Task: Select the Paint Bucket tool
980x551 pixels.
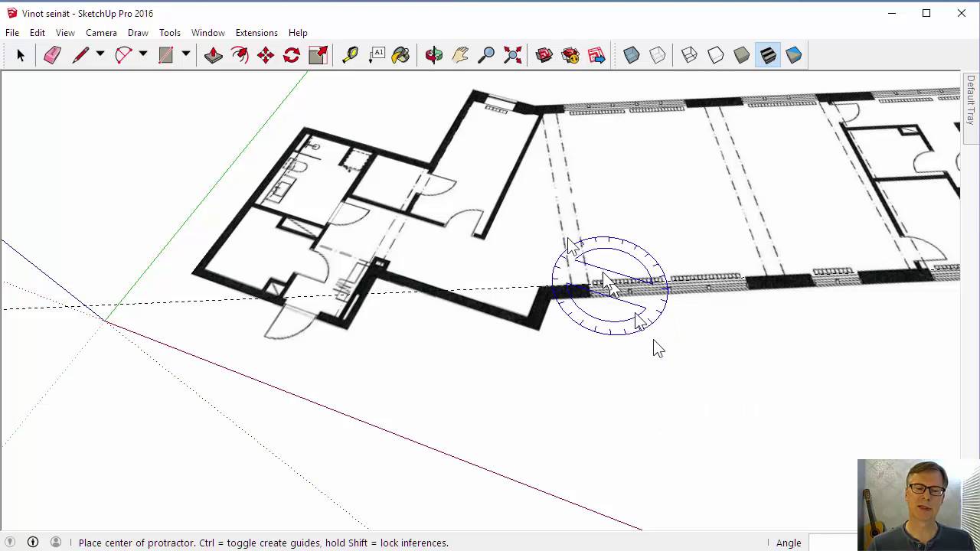Action: click(401, 55)
